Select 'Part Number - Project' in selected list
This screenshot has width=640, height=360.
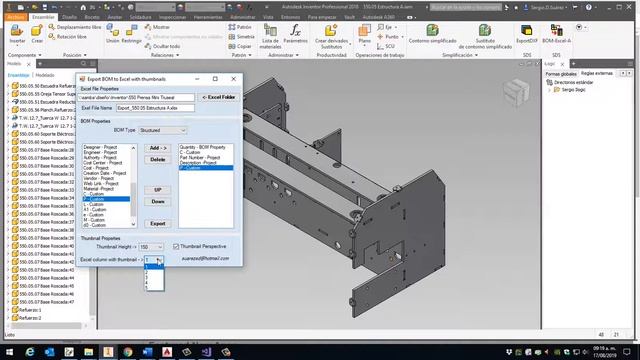[200, 157]
